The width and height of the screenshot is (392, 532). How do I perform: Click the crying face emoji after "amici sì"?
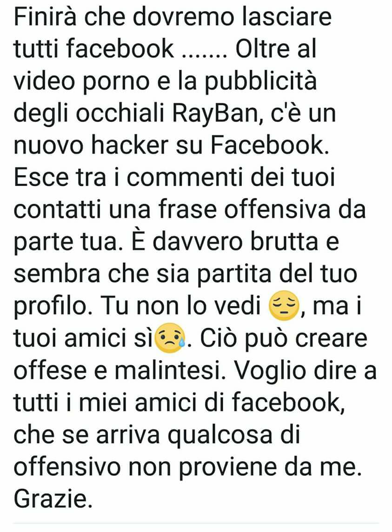tap(170, 338)
